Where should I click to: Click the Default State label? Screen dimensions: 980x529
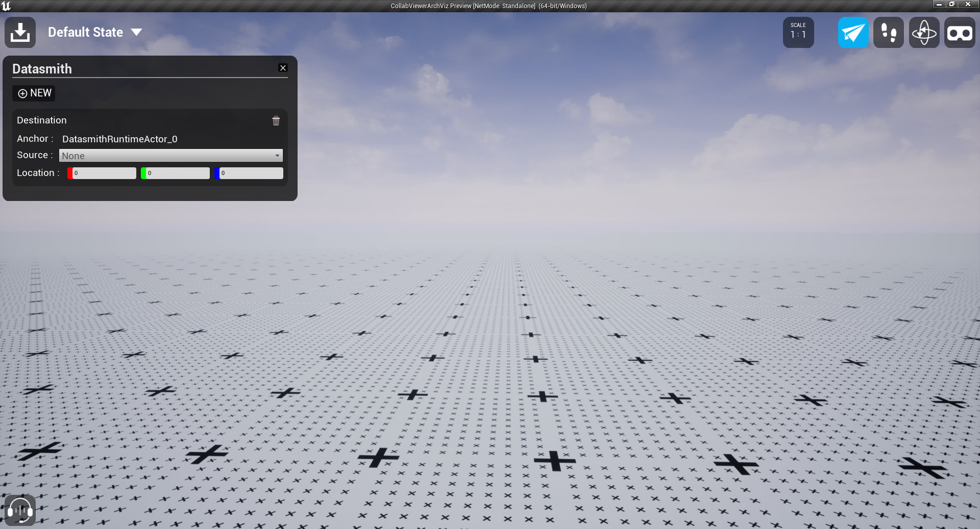[x=85, y=32]
